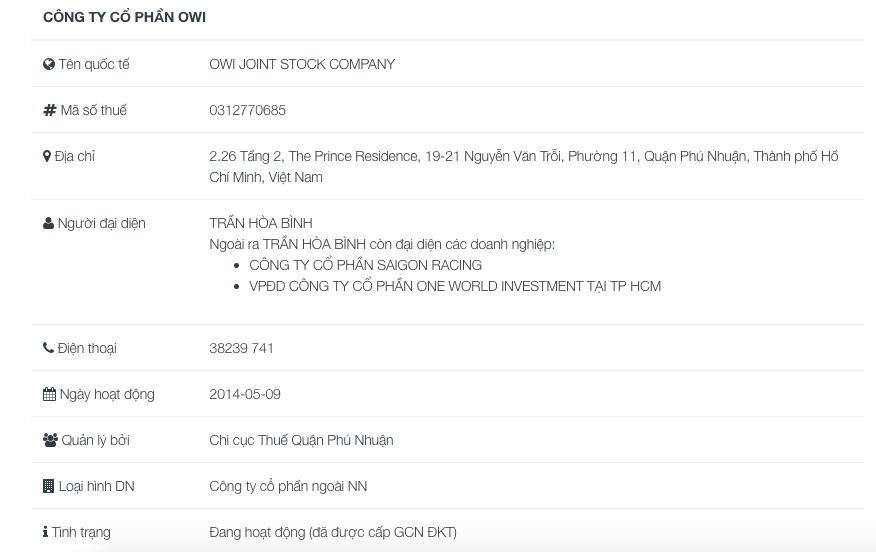Screen dimensions: 876x552
Task: Click Chi cục Thuế Quận Phú Nhuận
Action: click(301, 440)
